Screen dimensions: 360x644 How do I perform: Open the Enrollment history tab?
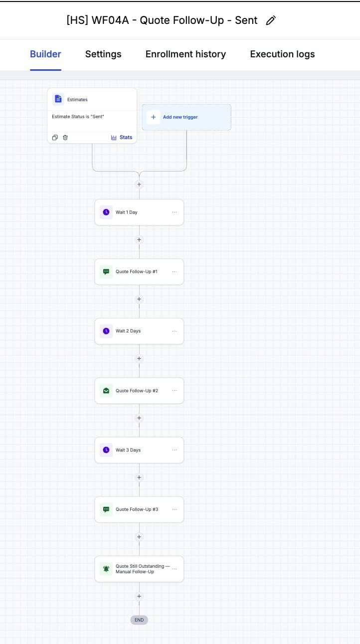click(x=185, y=54)
